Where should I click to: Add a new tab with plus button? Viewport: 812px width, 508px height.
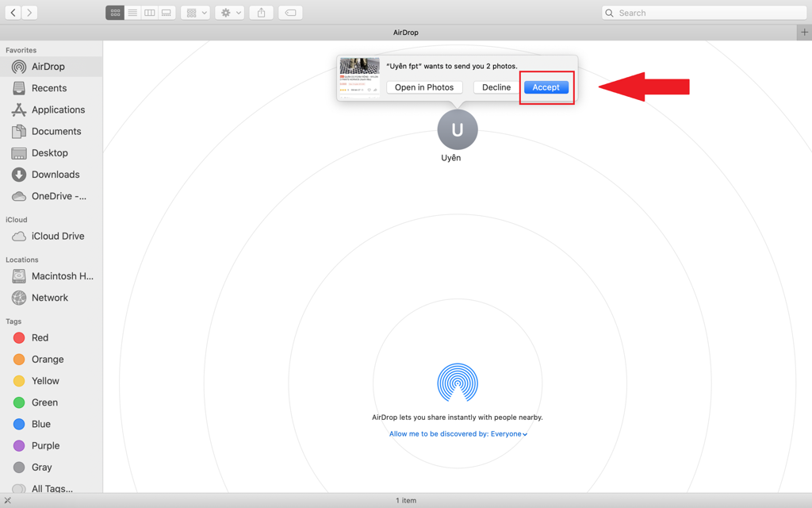click(x=804, y=32)
